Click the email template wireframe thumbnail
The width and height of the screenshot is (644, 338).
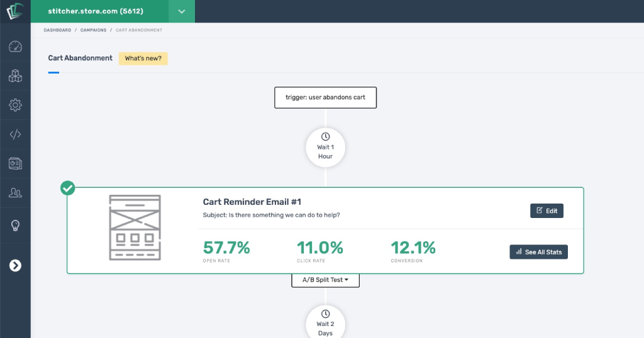(x=135, y=227)
